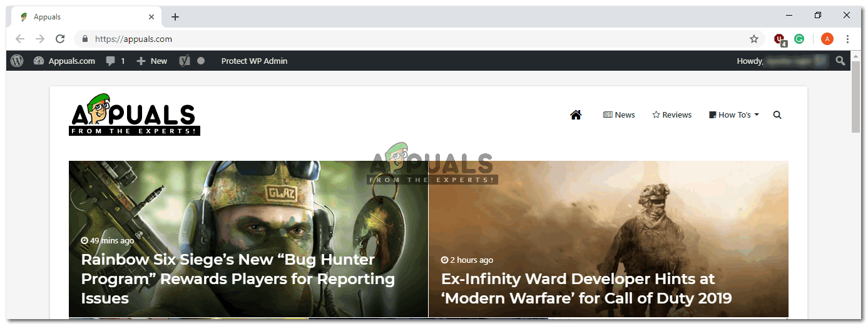Open the Grammarly extension icon
Viewport: 868px width, 326px height.
pos(799,39)
